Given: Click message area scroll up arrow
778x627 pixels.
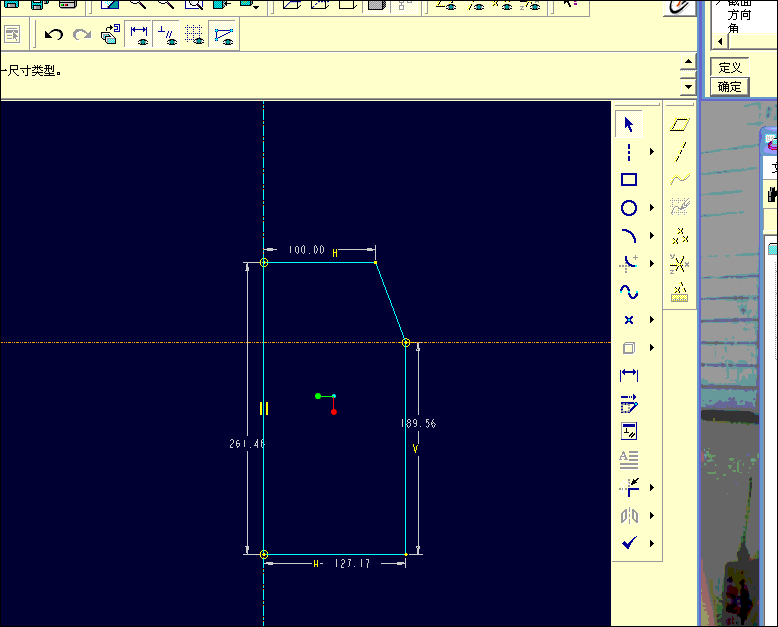Looking at the screenshot, I should pyautogui.click(x=688, y=62).
